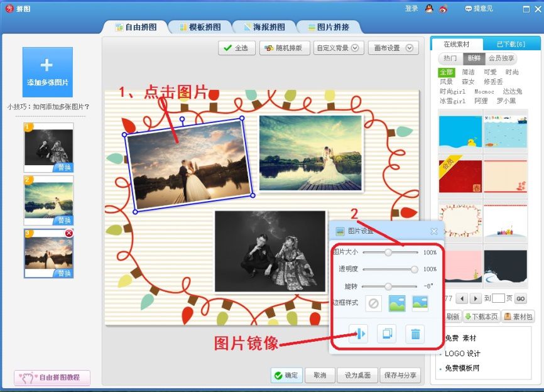Viewport: 544px width, 392px height.
Task: Select 新鲜 fresh filter
Action: (x=474, y=58)
